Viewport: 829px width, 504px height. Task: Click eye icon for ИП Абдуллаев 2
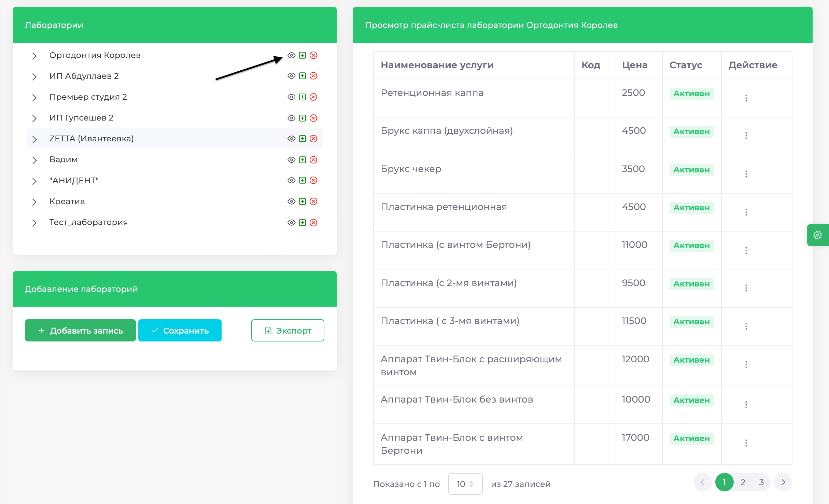coord(291,76)
